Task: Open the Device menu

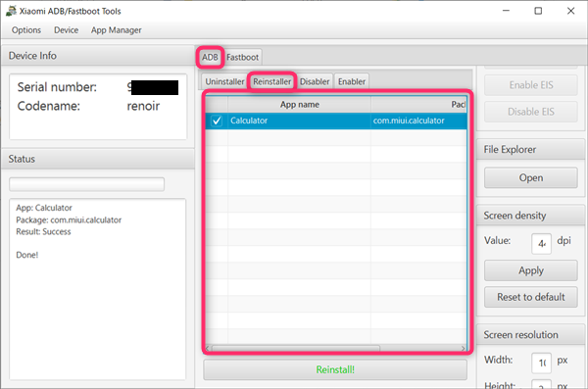Action: coord(66,30)
